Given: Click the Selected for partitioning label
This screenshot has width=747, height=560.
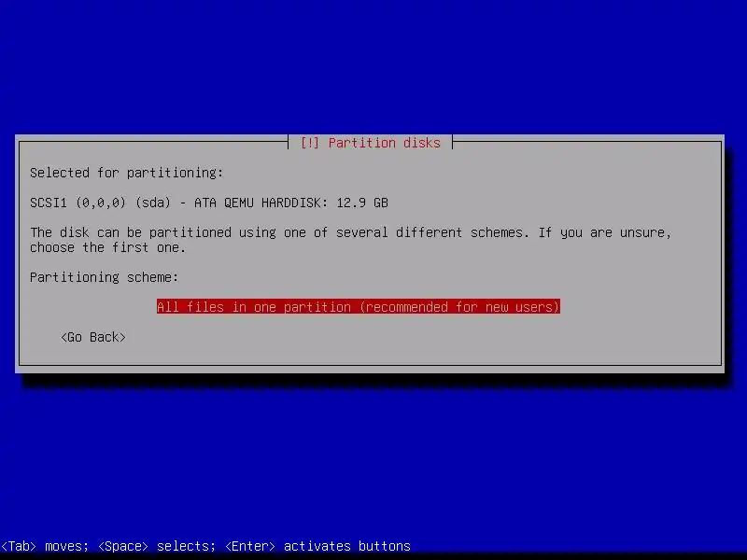Looking at the screenshot, I should coord(127,173).
